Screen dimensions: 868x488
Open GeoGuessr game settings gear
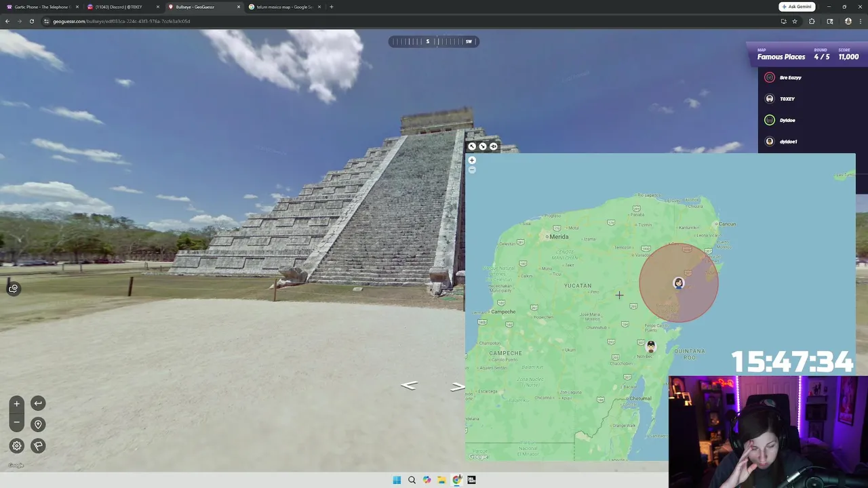click(17, 445)
